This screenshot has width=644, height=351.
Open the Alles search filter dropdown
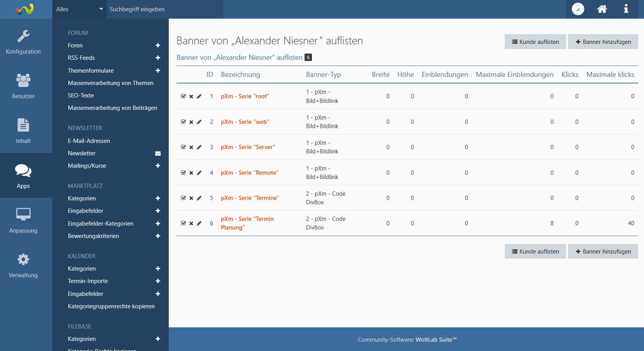pyautogui.click(x=79, y=9)
